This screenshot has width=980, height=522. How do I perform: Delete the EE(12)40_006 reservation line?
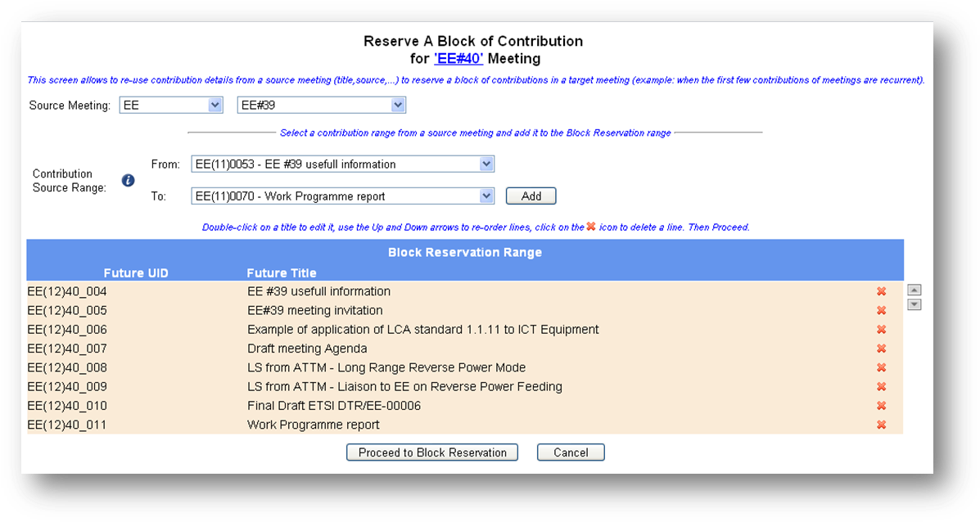tap(881, 330)
